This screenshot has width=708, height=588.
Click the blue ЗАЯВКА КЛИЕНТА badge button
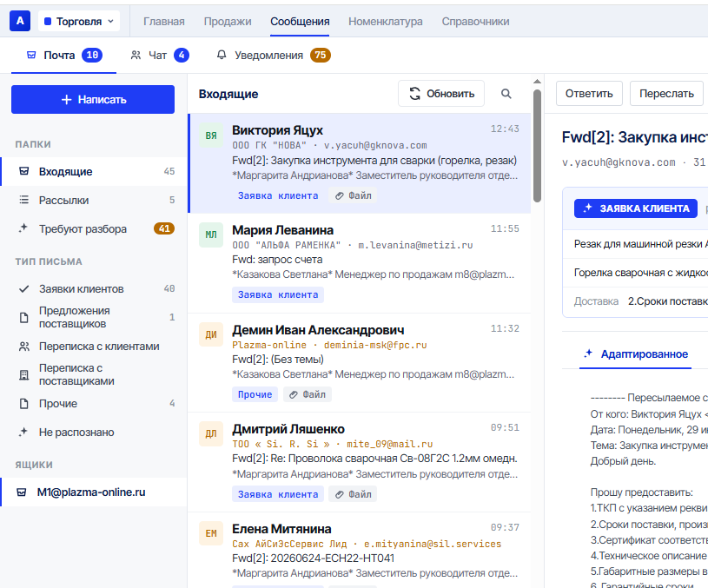click(x=636, y=208)
